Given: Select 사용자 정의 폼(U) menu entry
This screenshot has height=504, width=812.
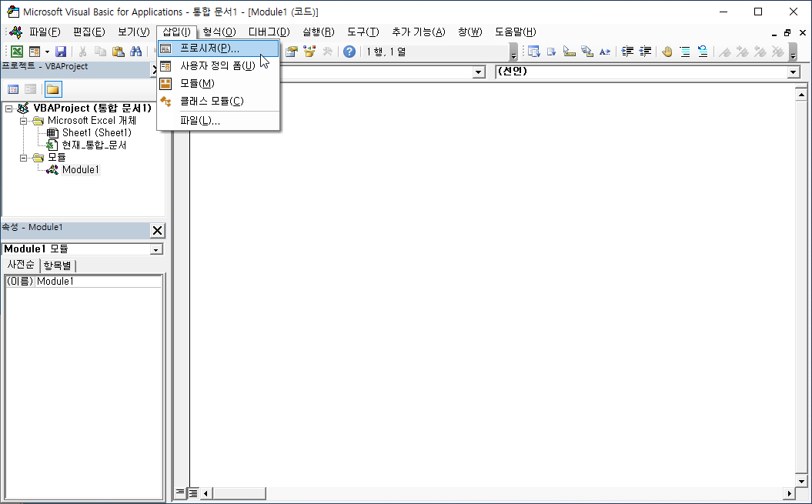Looking at the screenshot, I should pos(219,66).
